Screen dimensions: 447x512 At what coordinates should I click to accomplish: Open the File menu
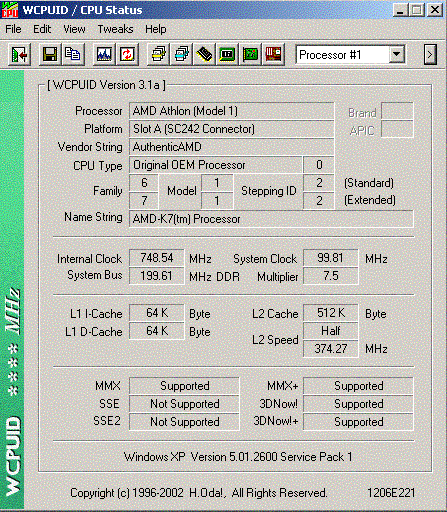click(x=13, y=29)
